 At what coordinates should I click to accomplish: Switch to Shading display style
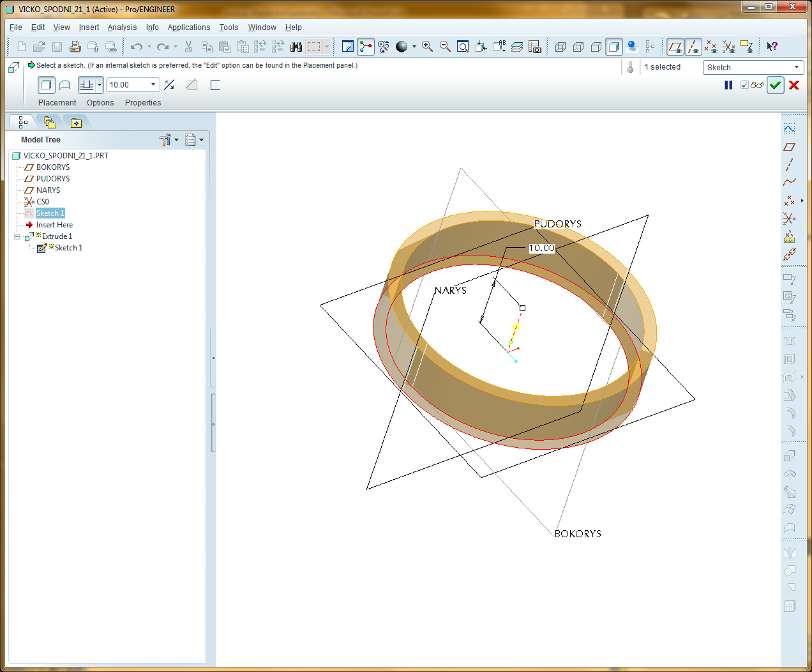614,47
